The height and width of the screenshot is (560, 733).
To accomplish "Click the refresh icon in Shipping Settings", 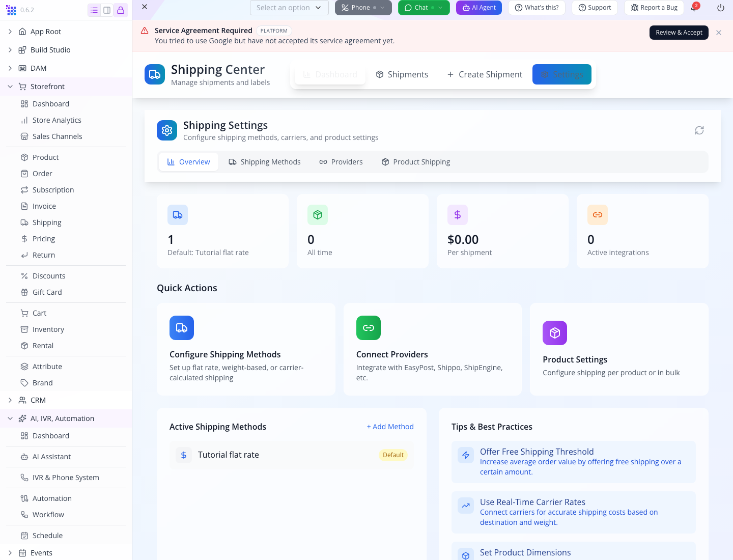I will [x=699, y=130].
